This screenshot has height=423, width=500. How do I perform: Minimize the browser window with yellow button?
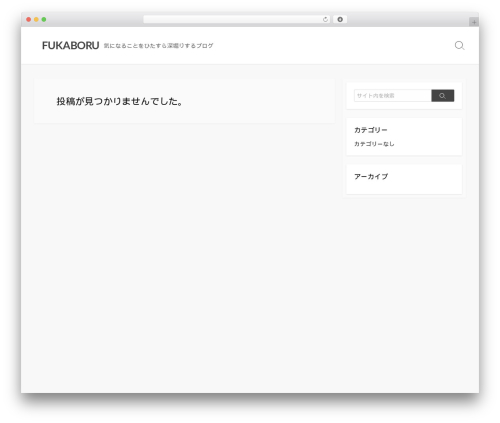point(36,19)
